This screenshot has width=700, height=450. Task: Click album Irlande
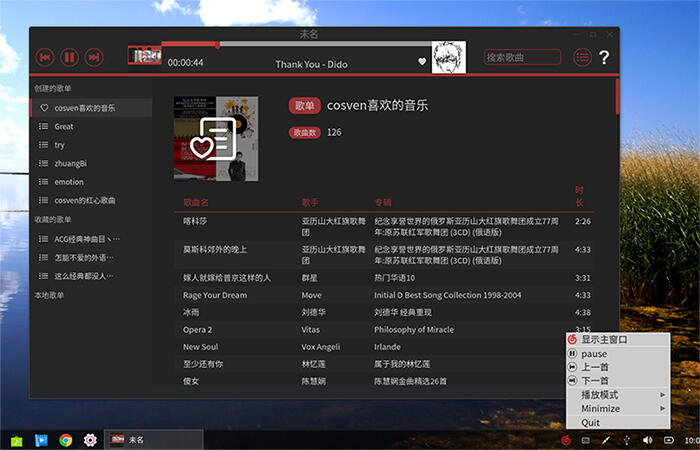[387, 347]
